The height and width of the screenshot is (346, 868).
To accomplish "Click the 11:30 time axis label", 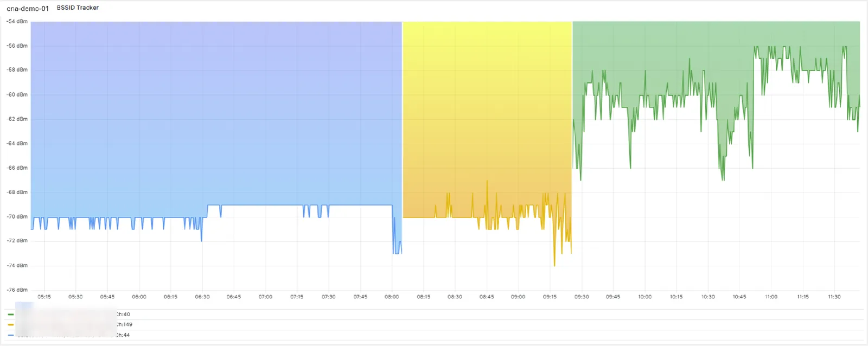I will click(x=834, y=297).
